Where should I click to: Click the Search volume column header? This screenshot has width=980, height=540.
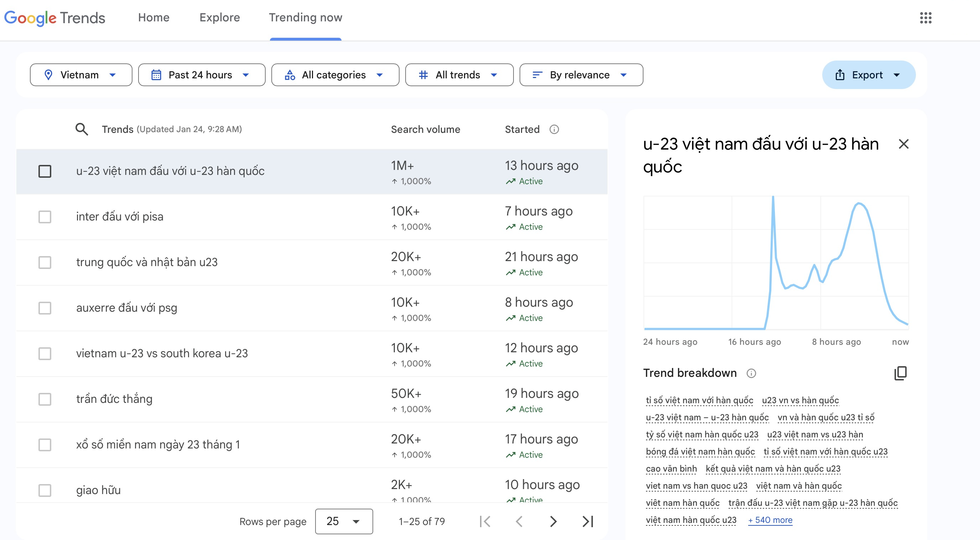tap(425, 129)
